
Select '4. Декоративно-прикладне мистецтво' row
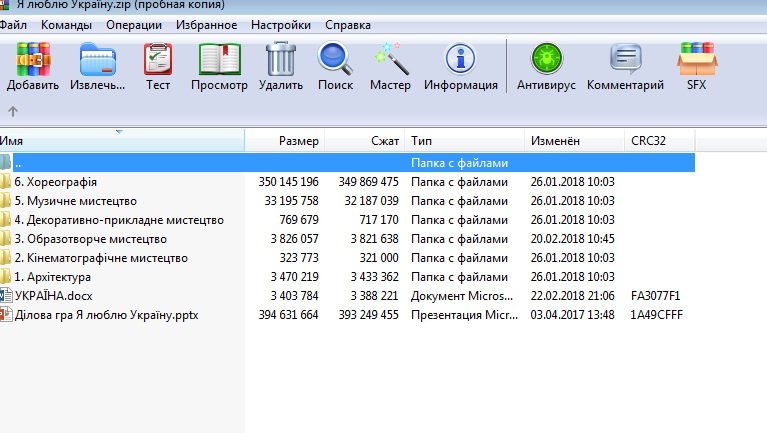pos(347,220)
